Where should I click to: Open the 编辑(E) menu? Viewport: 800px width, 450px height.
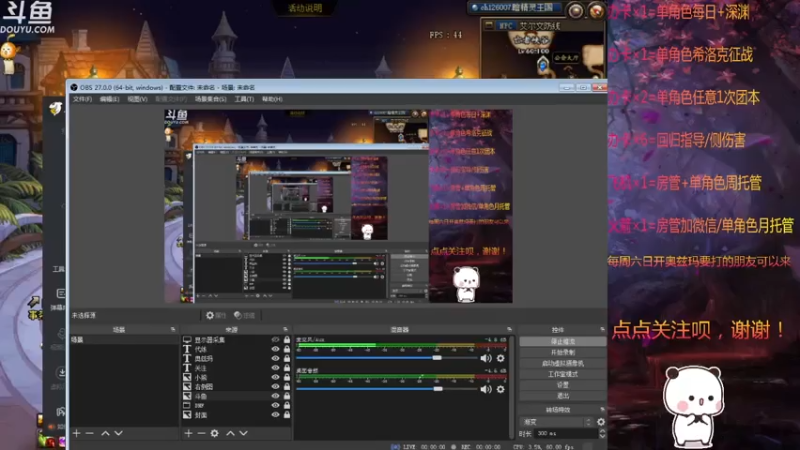coord(109,99)
